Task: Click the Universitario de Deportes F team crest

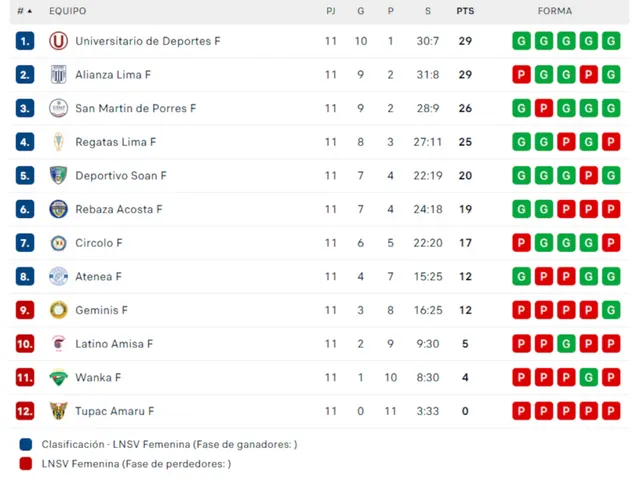Action: (58, 41)
